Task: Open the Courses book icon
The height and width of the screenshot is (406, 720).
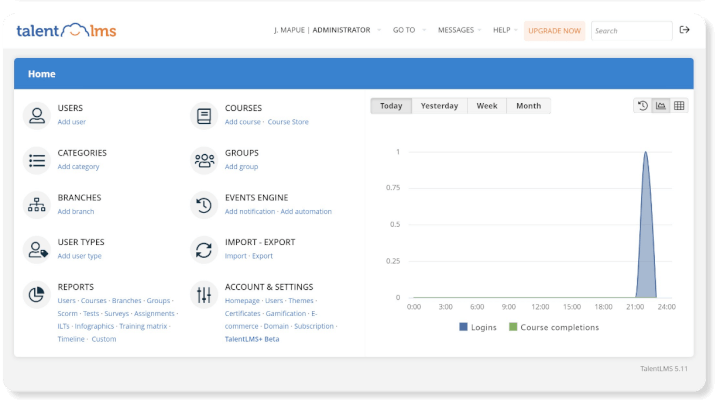Action: 204,115
